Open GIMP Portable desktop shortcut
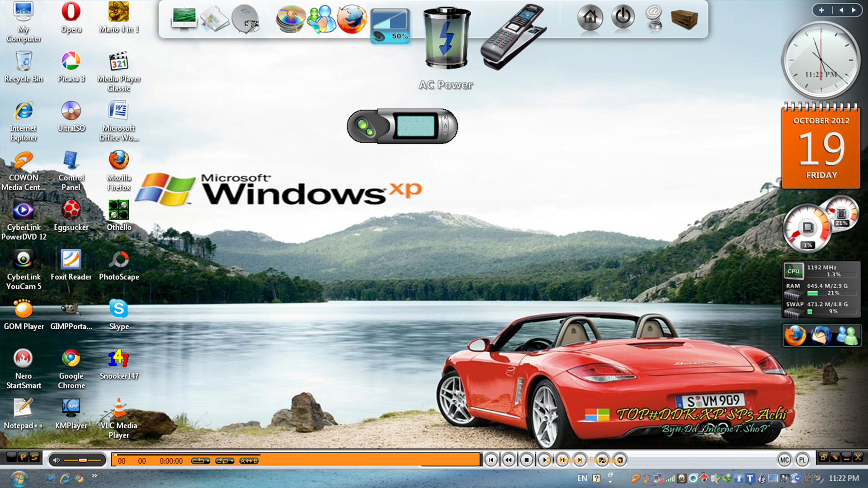868x488 pixels. coord(71,315)
